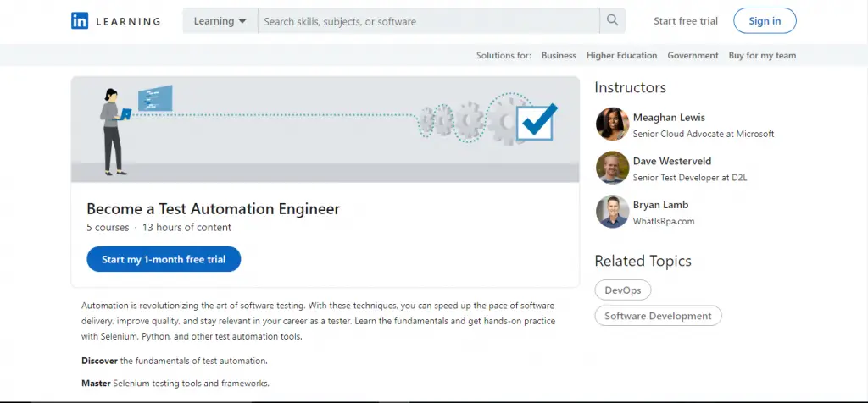Click the LinkedIn "in" logo icon
This screenshot has height=403, width=868.
click(79, 21)
